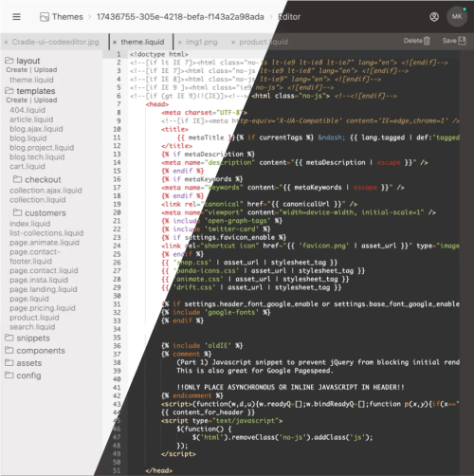Click the Save floppy disk icon

462,41
